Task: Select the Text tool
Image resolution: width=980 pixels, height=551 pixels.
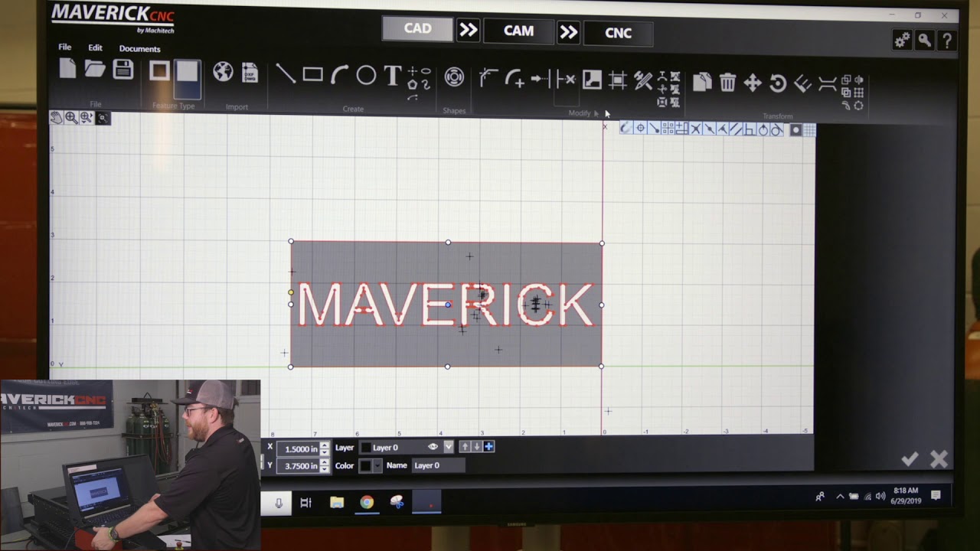Action: 393,75
